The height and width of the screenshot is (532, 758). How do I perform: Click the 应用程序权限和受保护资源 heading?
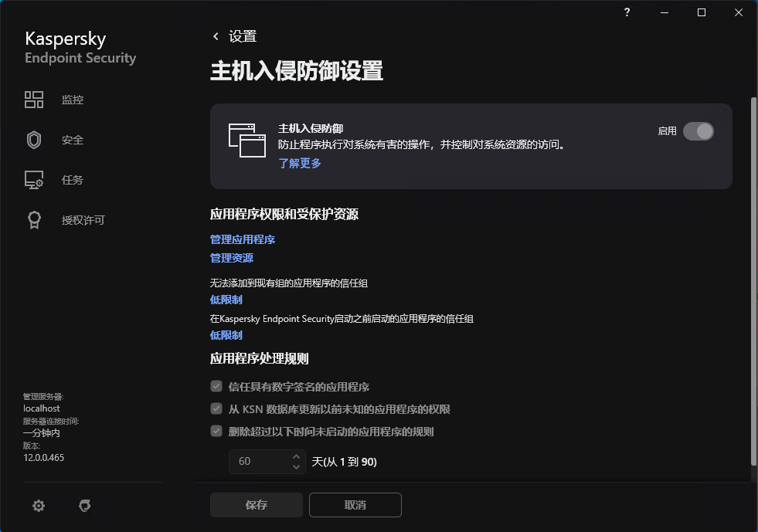coord(284,214)
